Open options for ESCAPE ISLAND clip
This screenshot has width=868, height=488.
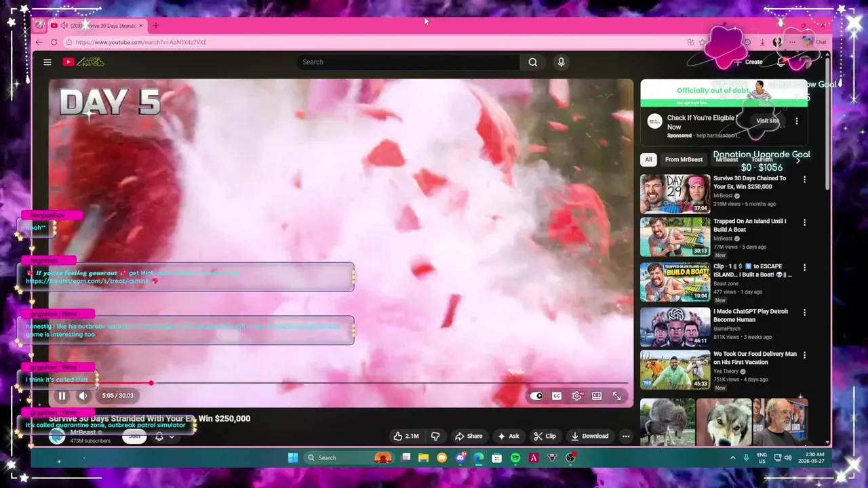tap(805, 268)
